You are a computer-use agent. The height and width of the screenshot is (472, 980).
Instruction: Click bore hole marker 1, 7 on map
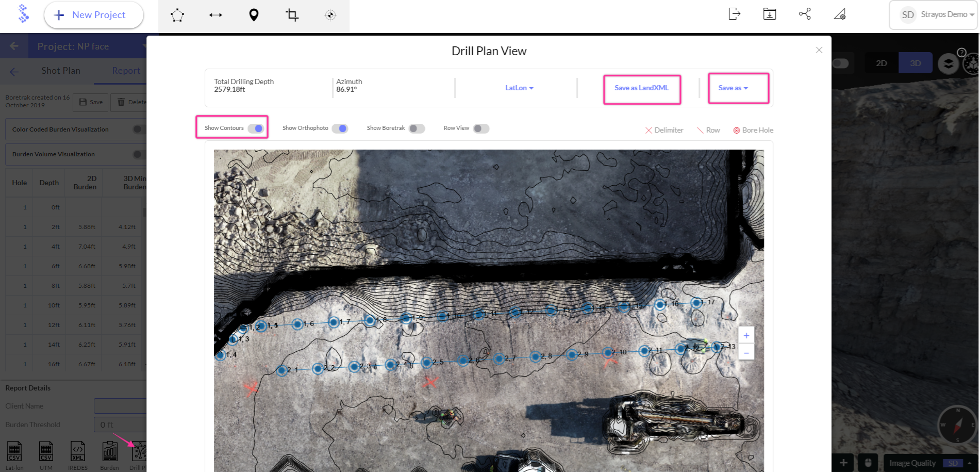(334, 322)
